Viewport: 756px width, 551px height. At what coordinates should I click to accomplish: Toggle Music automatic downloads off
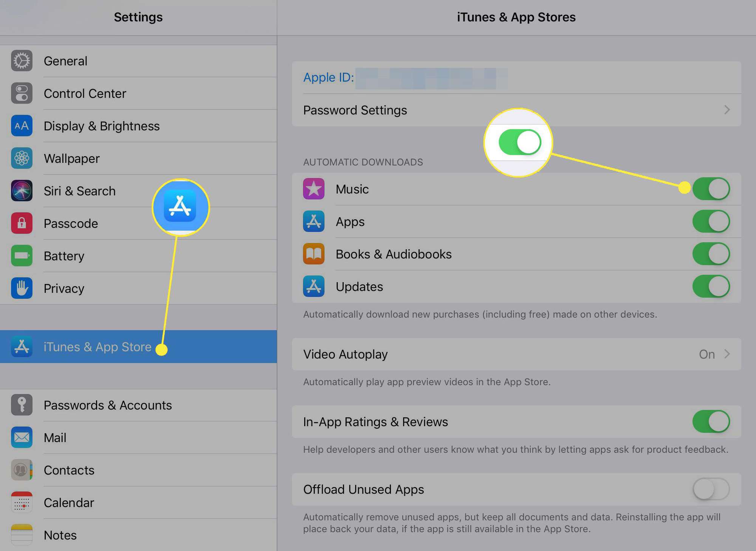coord(710,188)
